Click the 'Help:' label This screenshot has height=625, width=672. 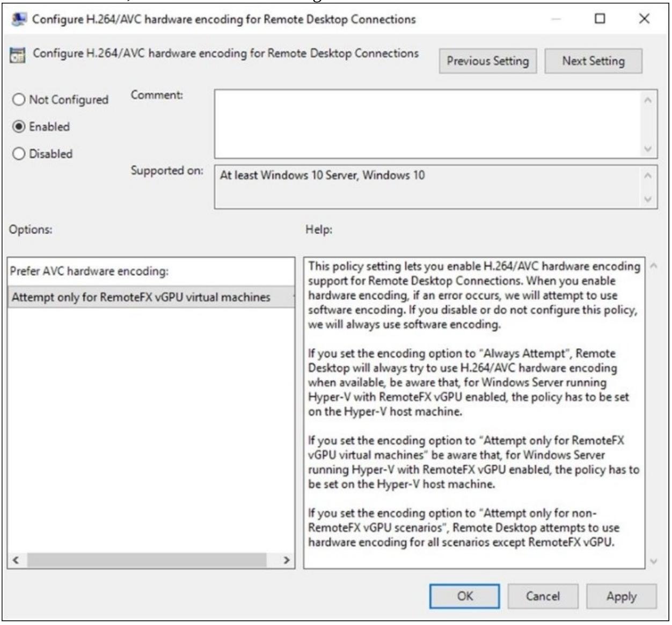[x=319, y=230]
